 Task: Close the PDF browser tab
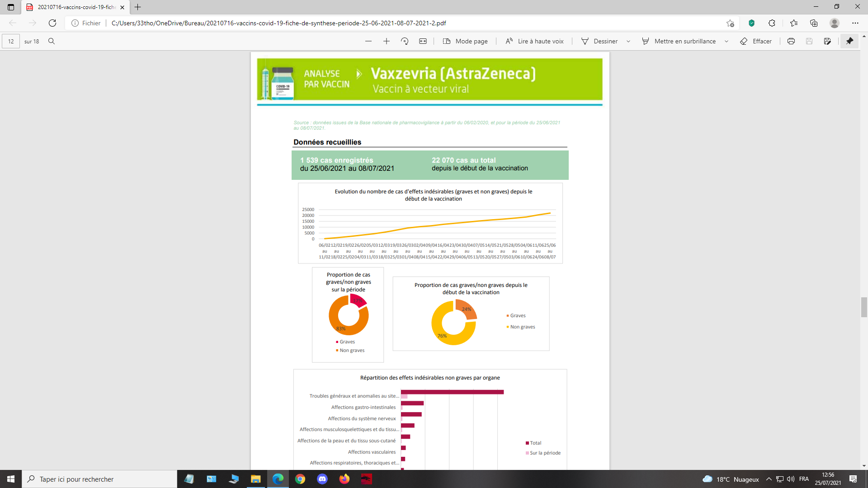[122, 7]
